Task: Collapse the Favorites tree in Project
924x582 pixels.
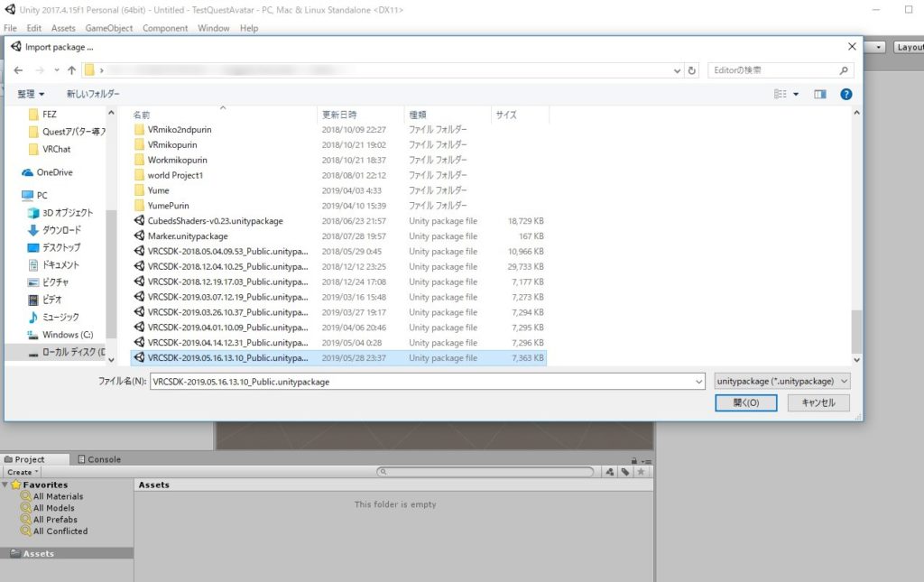Action: [x=5, y=485]
